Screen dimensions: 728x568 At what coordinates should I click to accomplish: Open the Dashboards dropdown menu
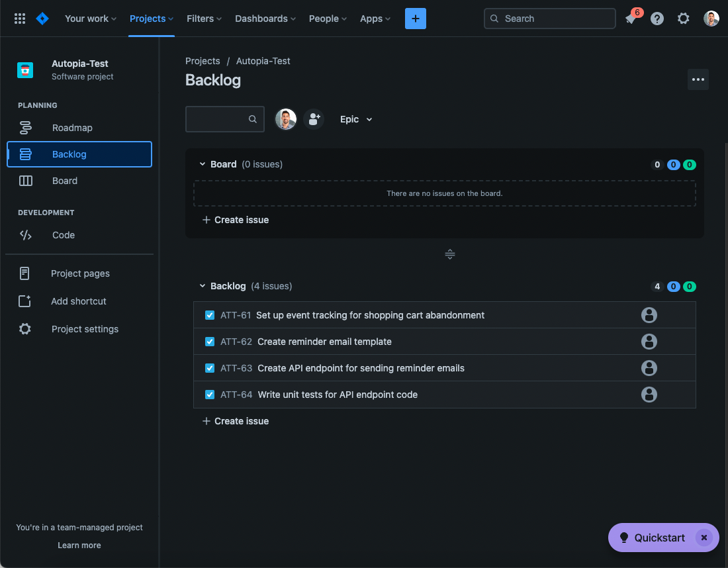click(265, 19)
